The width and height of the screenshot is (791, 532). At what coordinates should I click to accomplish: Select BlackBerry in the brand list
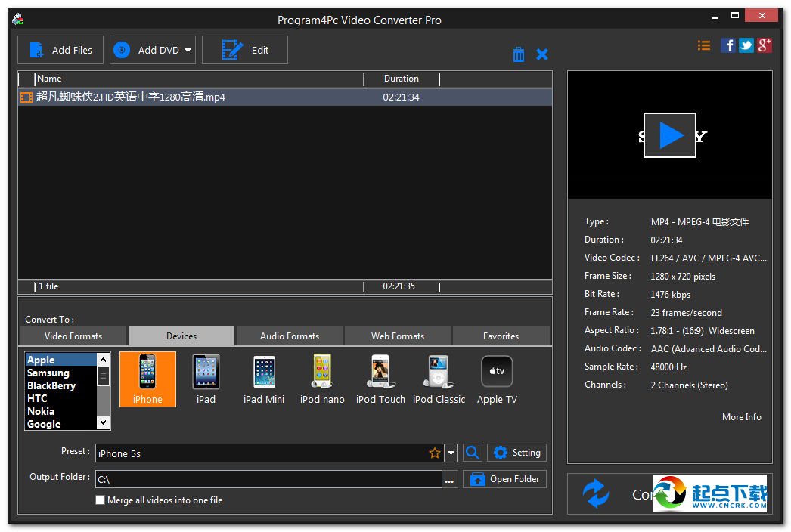(x=60, y=385)
